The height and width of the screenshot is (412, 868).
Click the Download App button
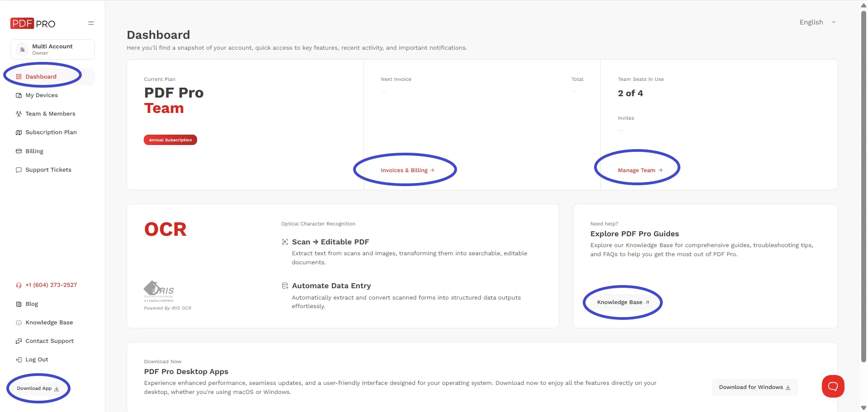38,389
